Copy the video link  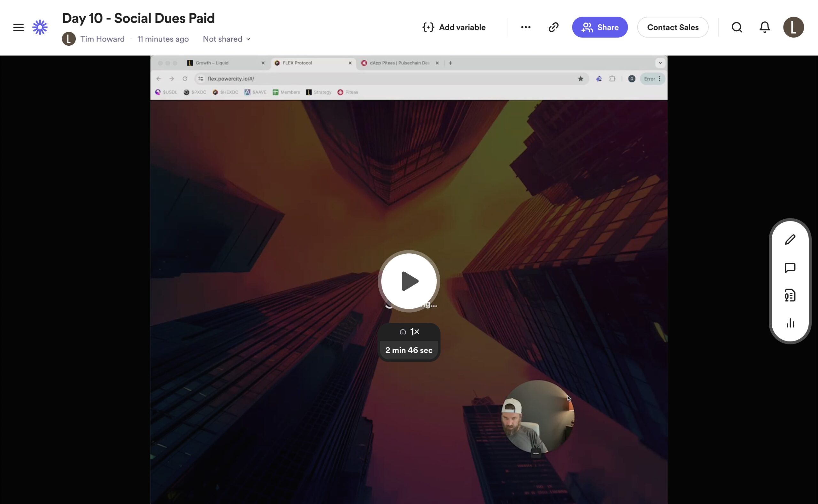[x=553, y=27]
